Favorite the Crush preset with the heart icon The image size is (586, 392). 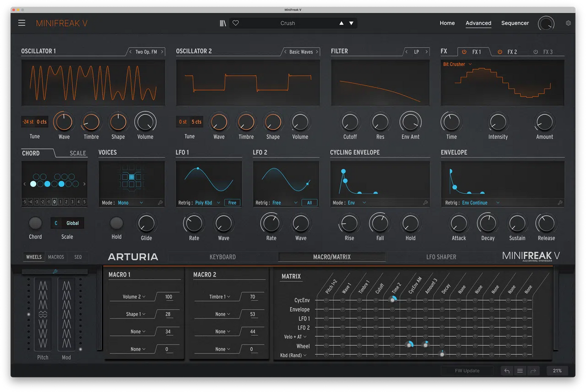pos(235,22)
